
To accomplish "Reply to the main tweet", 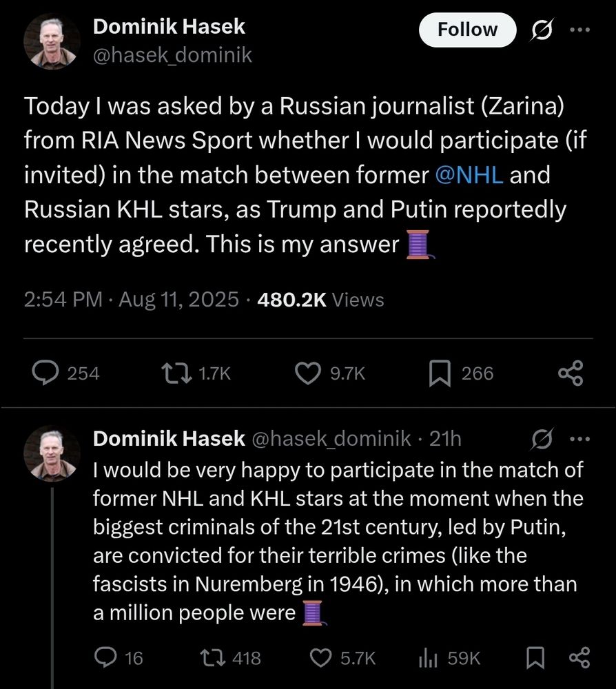I will (x=45, y=373).
